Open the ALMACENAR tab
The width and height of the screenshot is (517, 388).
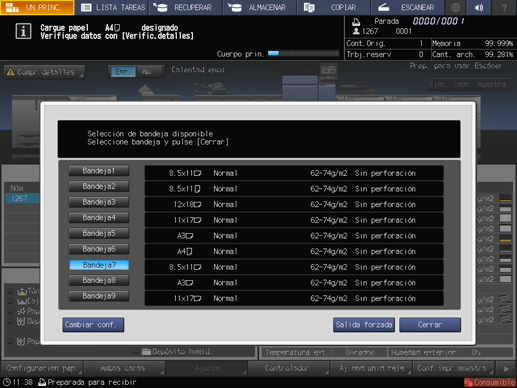(x=260, y=7)
